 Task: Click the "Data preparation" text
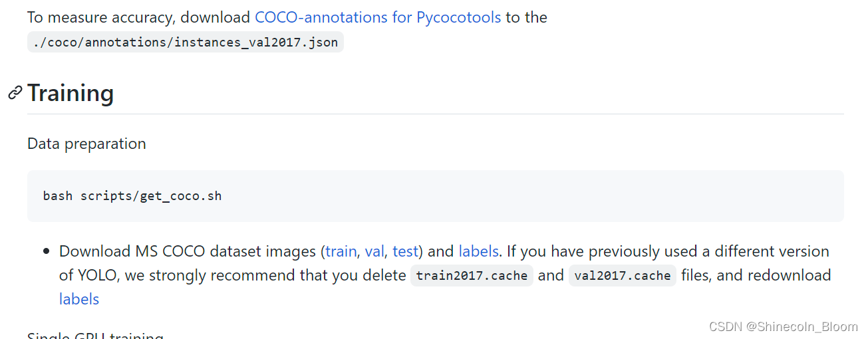tap(86, 144)
